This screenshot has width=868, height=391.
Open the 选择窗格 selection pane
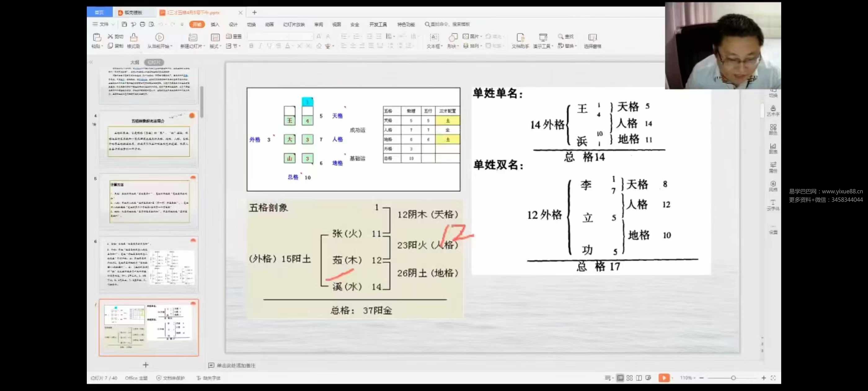point(592,40)
